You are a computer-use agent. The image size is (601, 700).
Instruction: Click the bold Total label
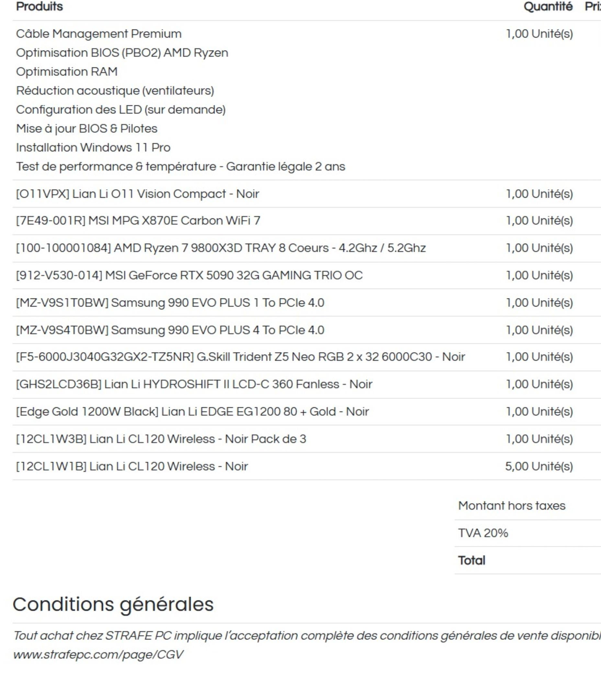coord(471,560)
